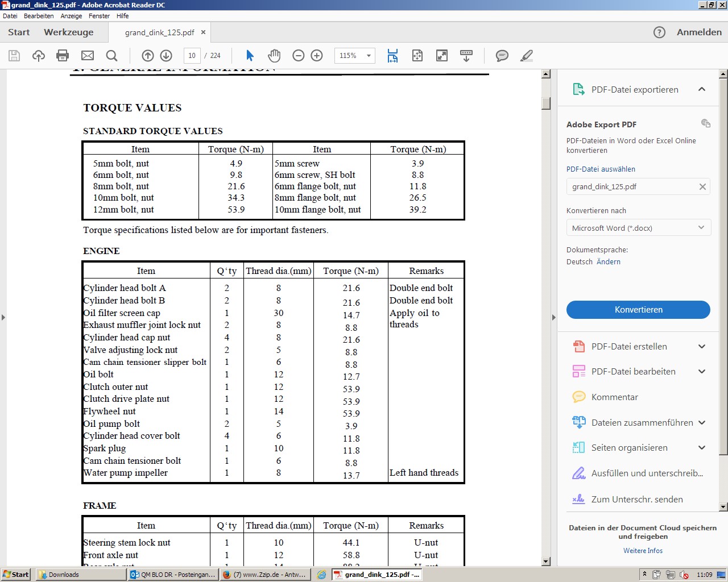
Task: Click PDF-Datei auswählen link
Action: pyautogui.click(x=601, y=169)
